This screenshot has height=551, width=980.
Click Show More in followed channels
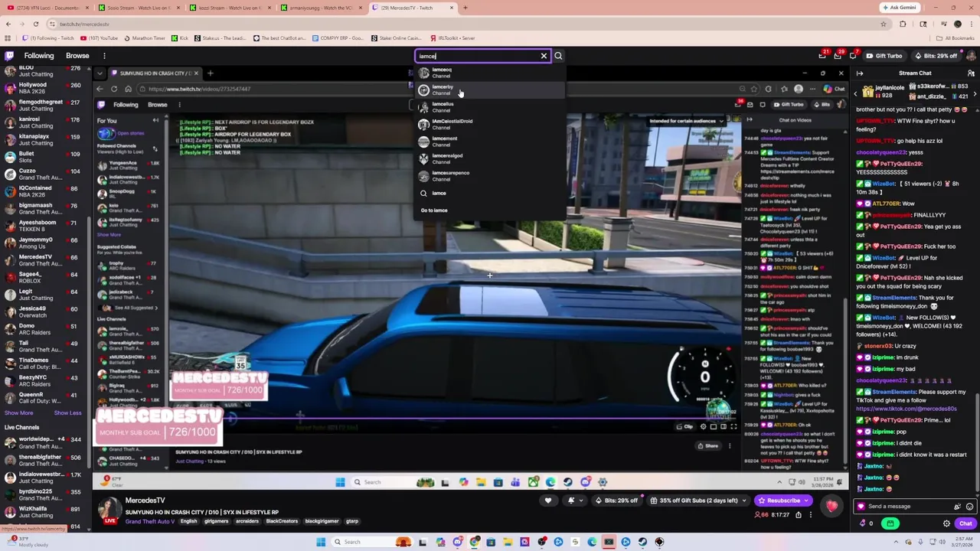point(19,413)
